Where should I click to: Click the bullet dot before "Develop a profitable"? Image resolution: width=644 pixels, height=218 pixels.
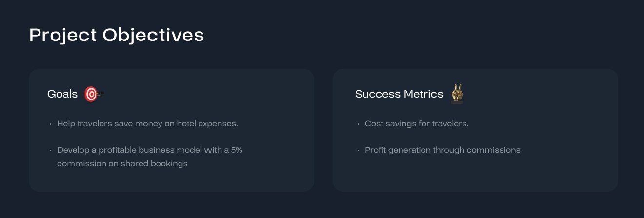pyautogui.click(x=50, y=151)
